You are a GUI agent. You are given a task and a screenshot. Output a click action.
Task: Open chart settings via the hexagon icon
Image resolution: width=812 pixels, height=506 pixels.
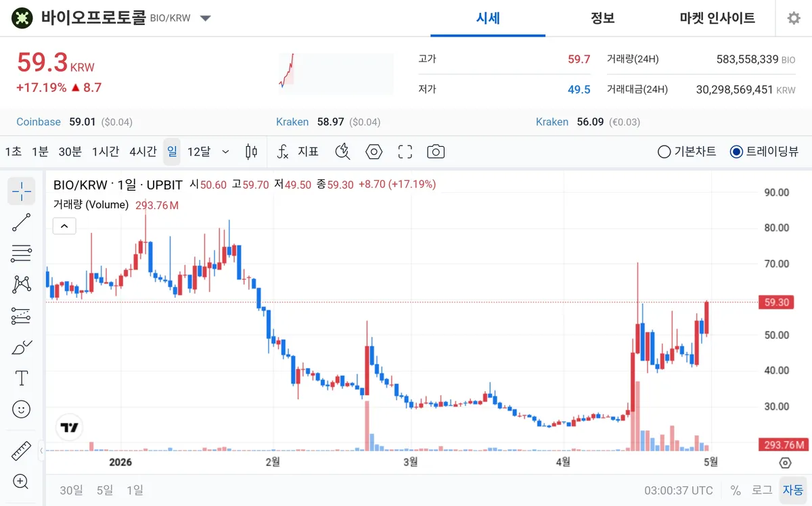pos(374,152)
